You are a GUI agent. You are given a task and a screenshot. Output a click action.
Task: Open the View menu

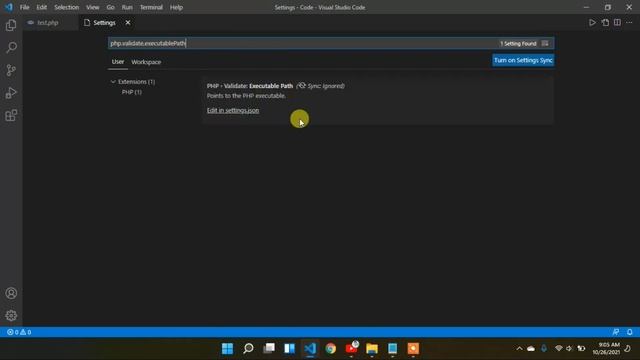(x=93, y=7)
